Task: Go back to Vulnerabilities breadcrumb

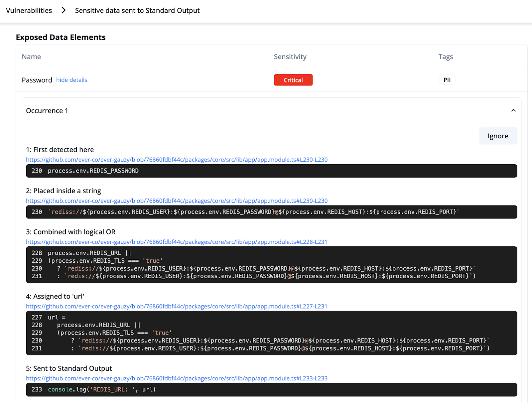Action: click(29, 11)
